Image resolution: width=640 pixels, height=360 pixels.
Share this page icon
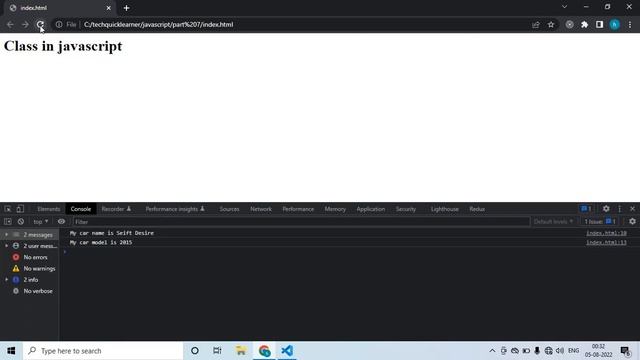pos(536,24)
